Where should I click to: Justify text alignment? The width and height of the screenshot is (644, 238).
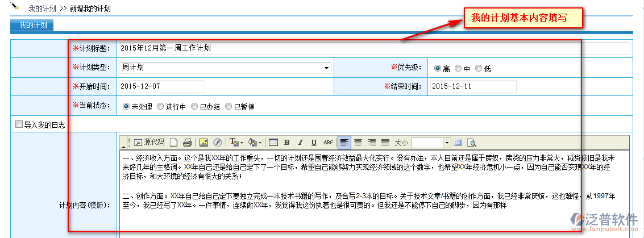(x=385, y=143)
